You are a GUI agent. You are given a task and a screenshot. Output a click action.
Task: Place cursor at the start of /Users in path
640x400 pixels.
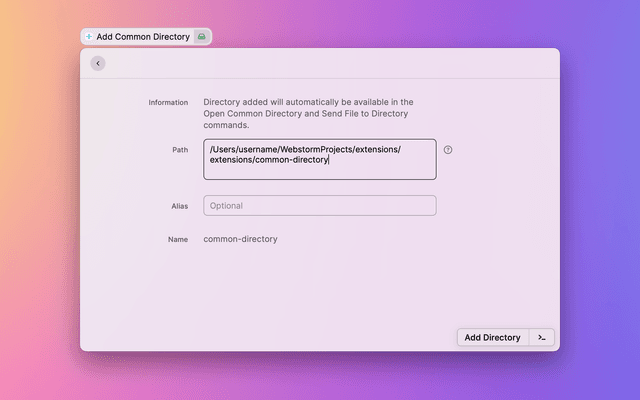[210, 149]
